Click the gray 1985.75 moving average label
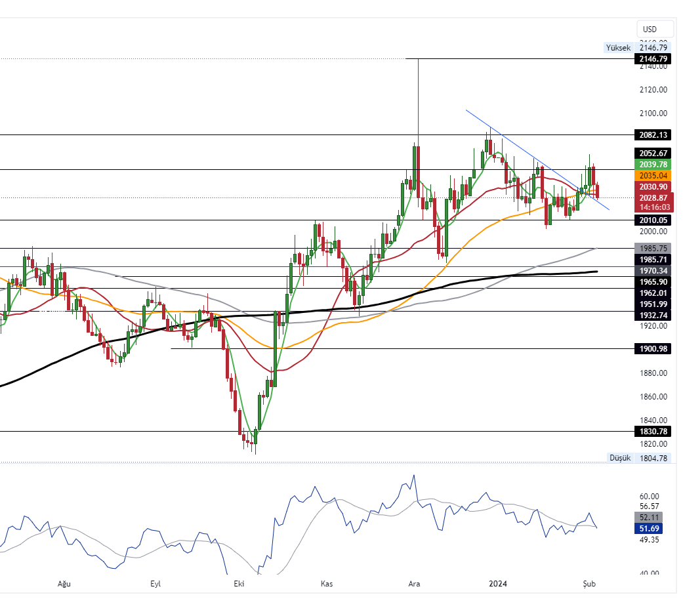Screen dimensions: 683x616 (652, 249)
